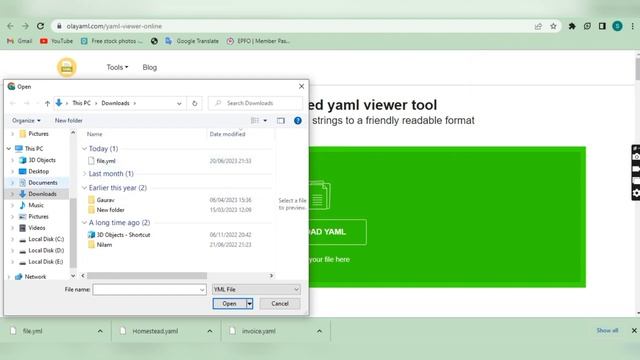Cancel the Open dialog
Screen dimensions: 640x360
point(280,304)
